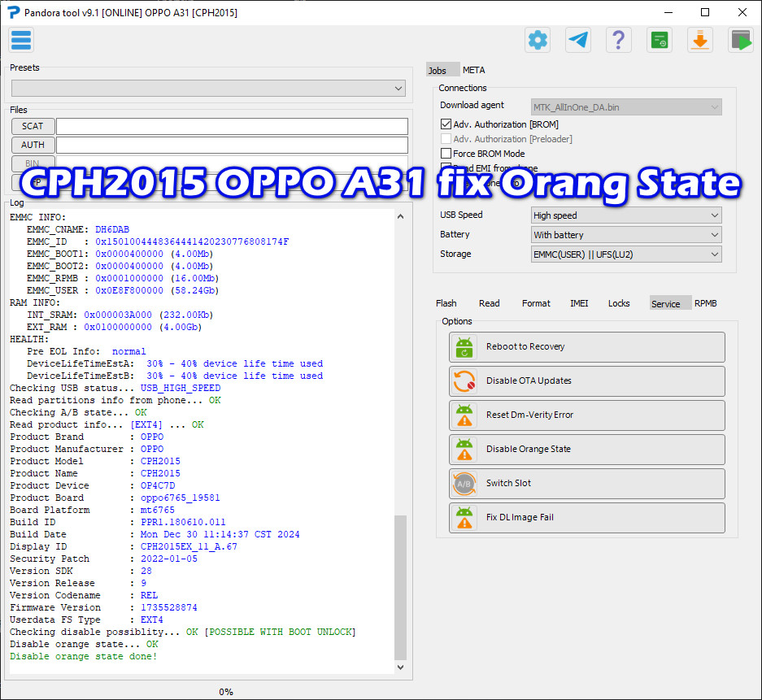Click the firmware version '1735528874'
The height and width of the screenshot is (700, 762).
click(x=169, y=607)
